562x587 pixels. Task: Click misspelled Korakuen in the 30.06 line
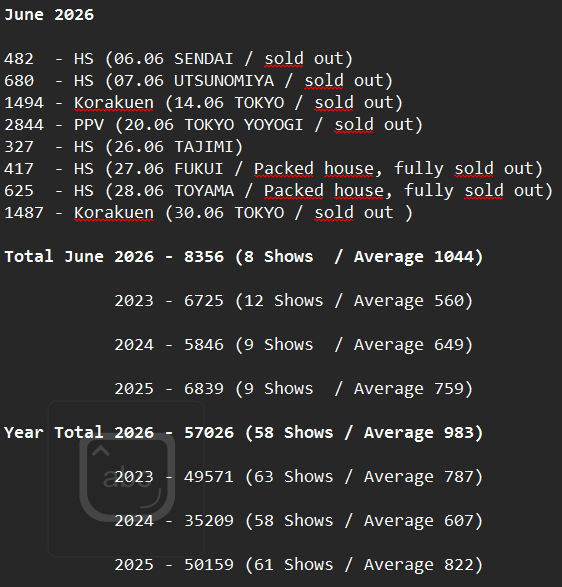114,213
